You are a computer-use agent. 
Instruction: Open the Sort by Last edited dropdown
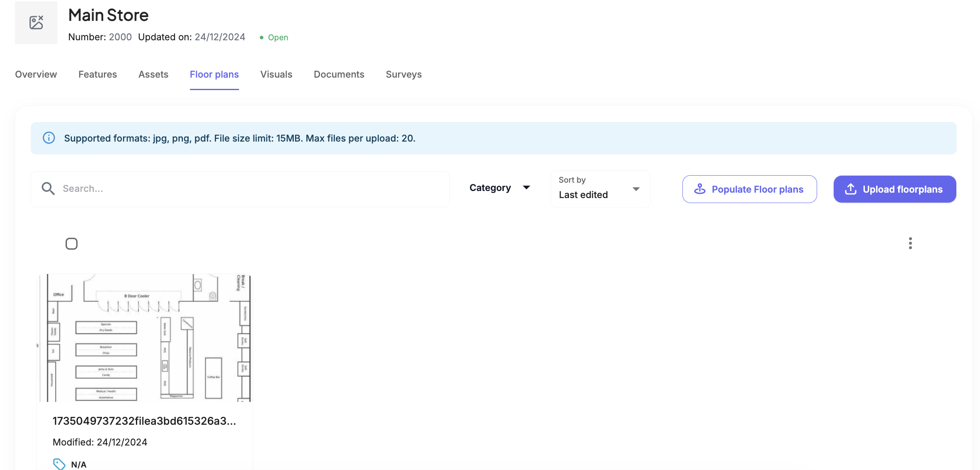click(x=600, y=189)
